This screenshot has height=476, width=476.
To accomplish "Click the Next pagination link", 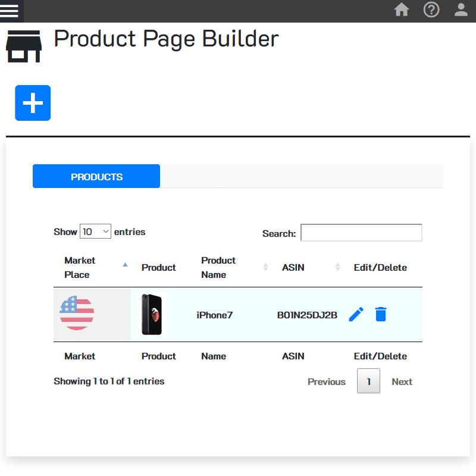I will click(402, 381).
